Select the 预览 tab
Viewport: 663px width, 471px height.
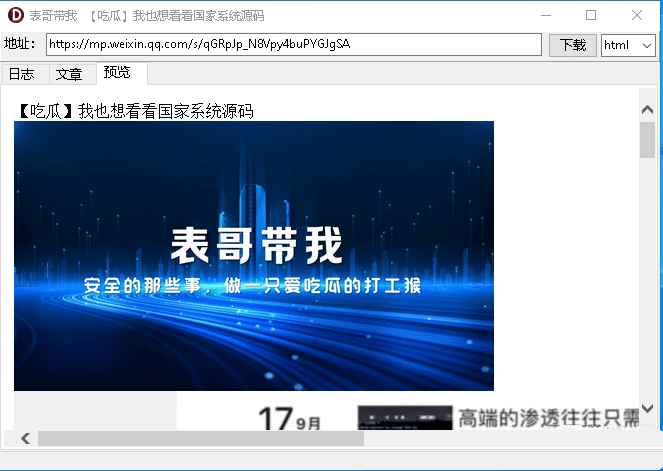[117, 73]
